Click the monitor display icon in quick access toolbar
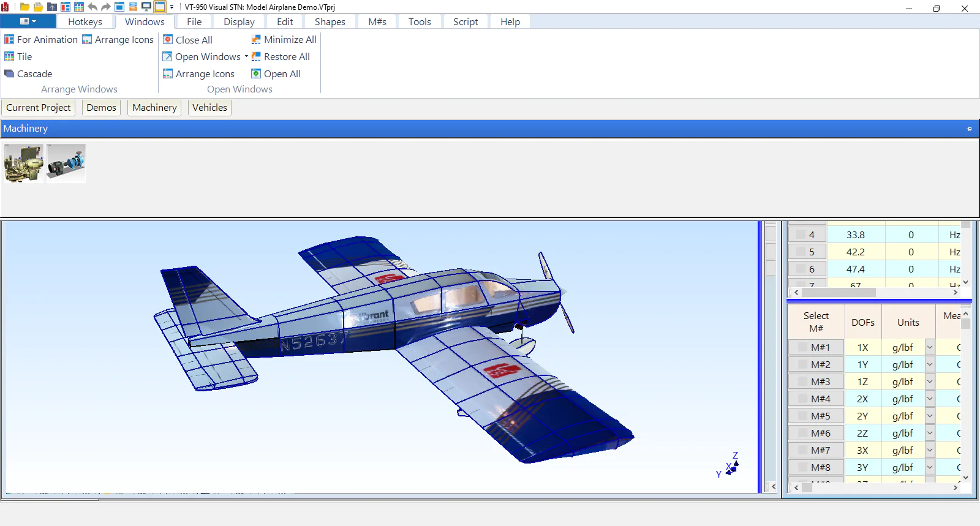Screen dimensions: 980x526 coord(146,7)
